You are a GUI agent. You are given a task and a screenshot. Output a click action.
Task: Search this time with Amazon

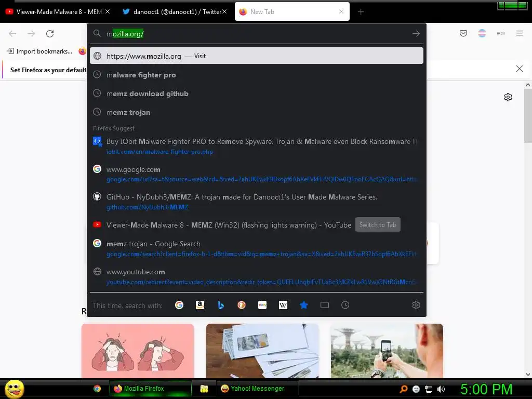pos(200,305)
